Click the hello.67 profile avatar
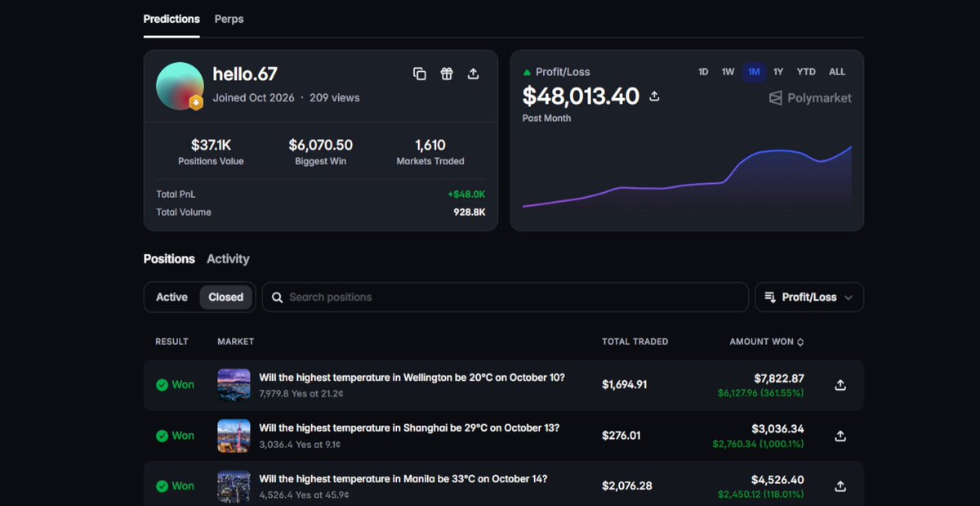 (x=180, y=86)
